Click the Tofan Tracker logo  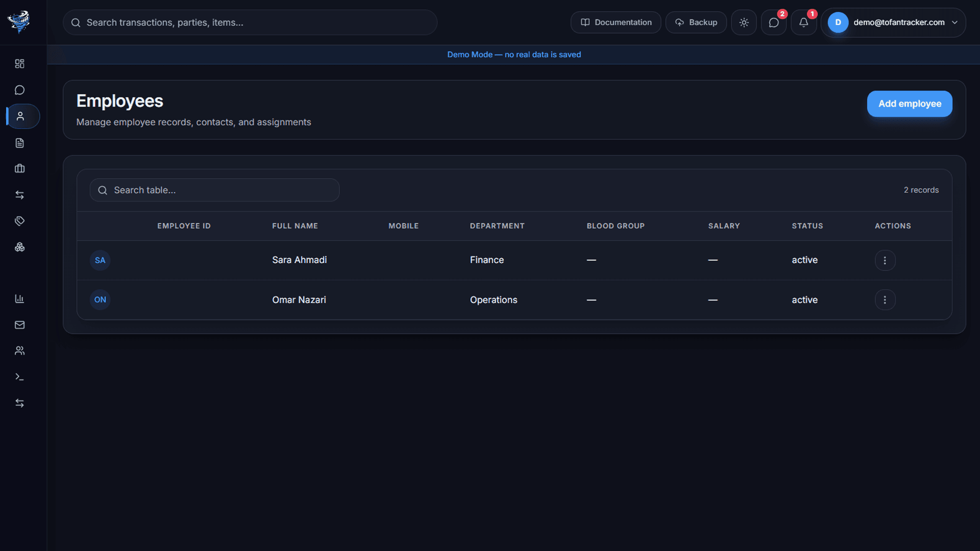[19, 22]
